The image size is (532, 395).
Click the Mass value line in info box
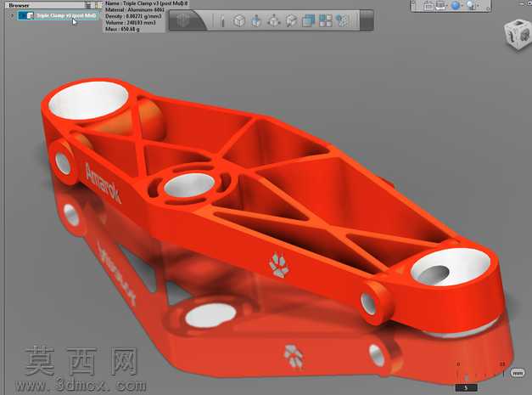pyautogui.click(x=122, y=29)
